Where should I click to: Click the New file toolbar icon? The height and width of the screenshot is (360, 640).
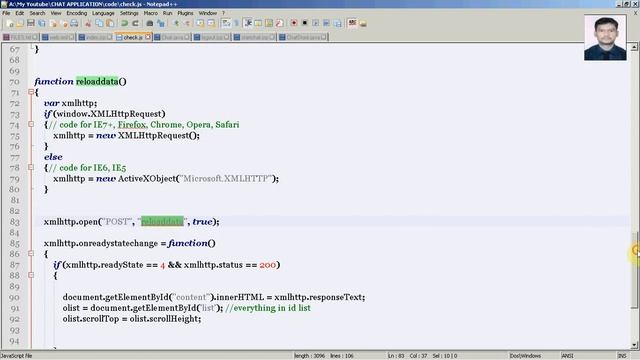point(9,23)
